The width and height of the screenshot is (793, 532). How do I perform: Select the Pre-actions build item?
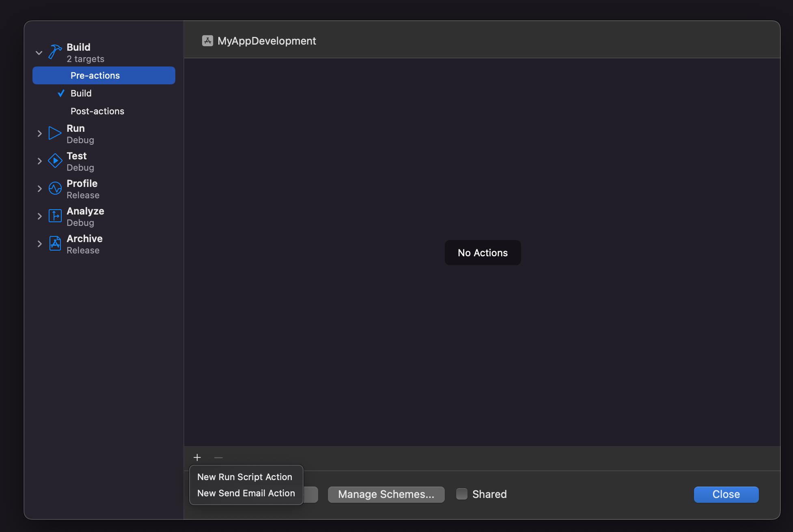(x=104, y=75)
